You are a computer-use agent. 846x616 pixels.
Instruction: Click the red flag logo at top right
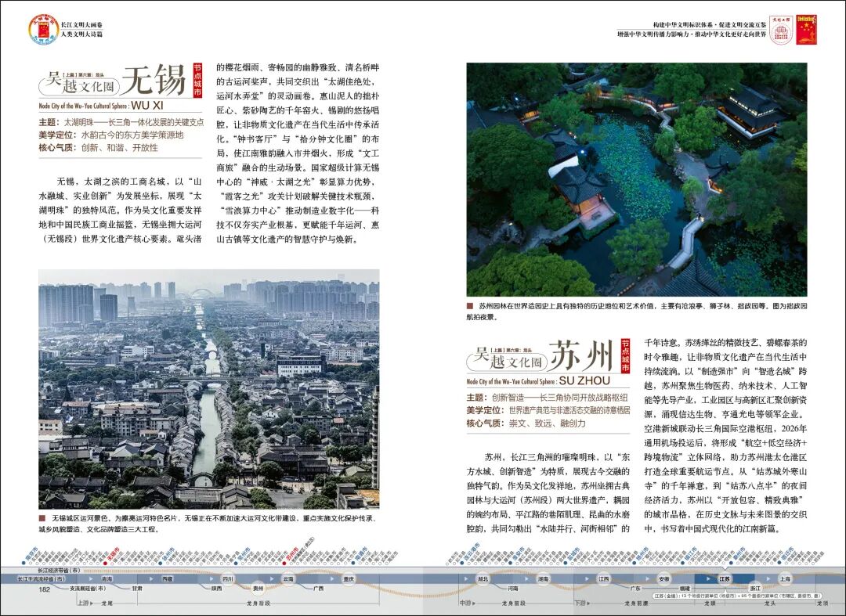point(806,29)
